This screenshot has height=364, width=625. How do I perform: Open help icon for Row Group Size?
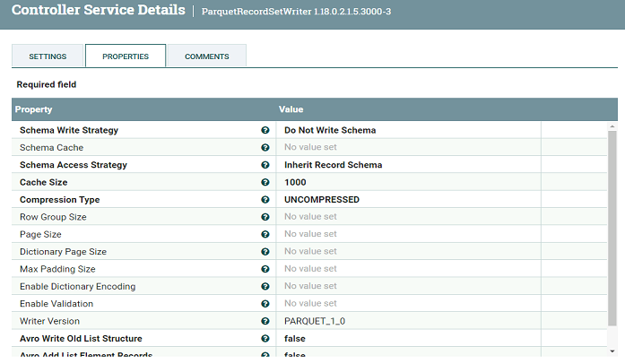265,217
